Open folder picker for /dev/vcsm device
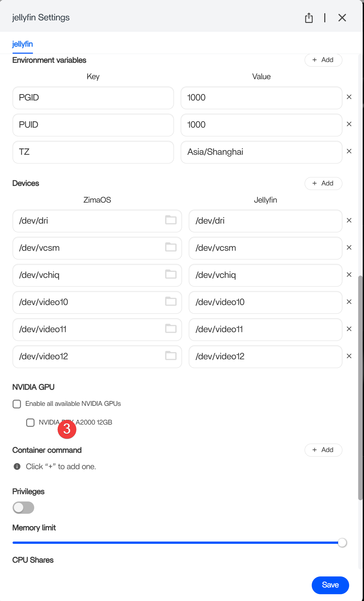The width and height of the screenshot is (364, 601). click(x=171, y=247)
